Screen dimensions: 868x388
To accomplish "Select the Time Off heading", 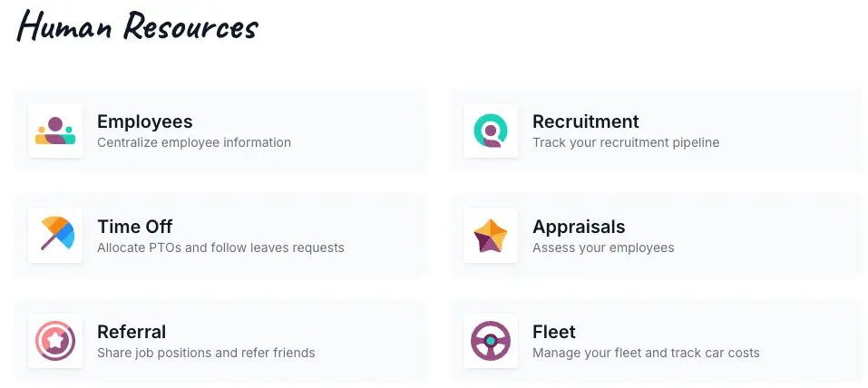I will (134, 227).
